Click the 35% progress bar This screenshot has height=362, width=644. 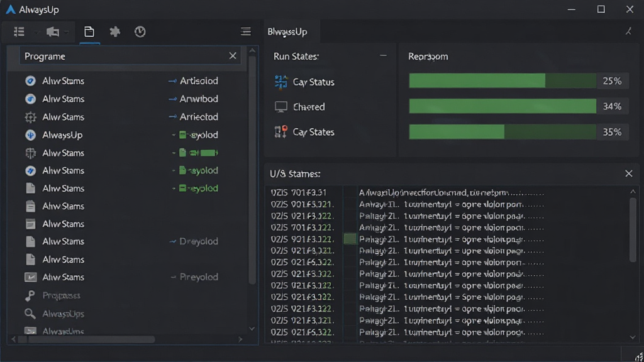[x=502, y=132]
